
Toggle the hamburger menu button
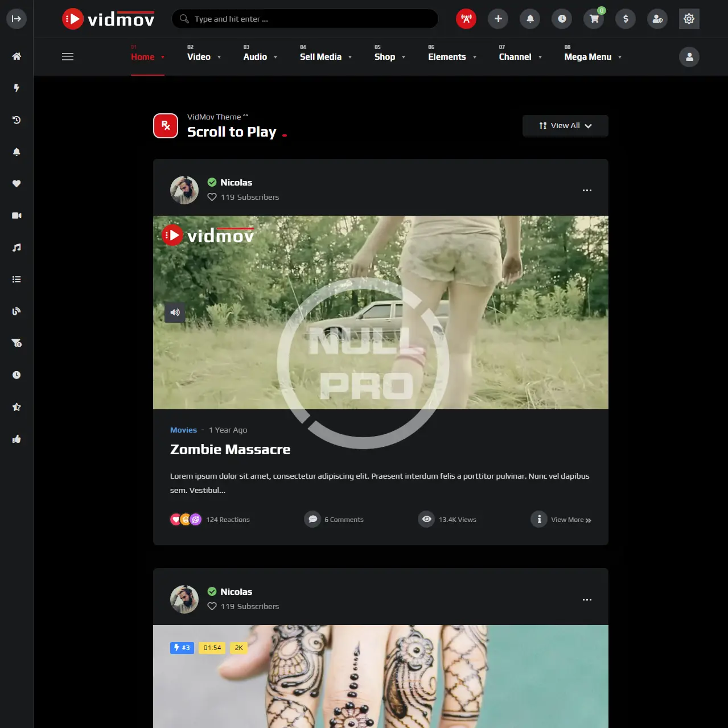[x=68, y=57]
